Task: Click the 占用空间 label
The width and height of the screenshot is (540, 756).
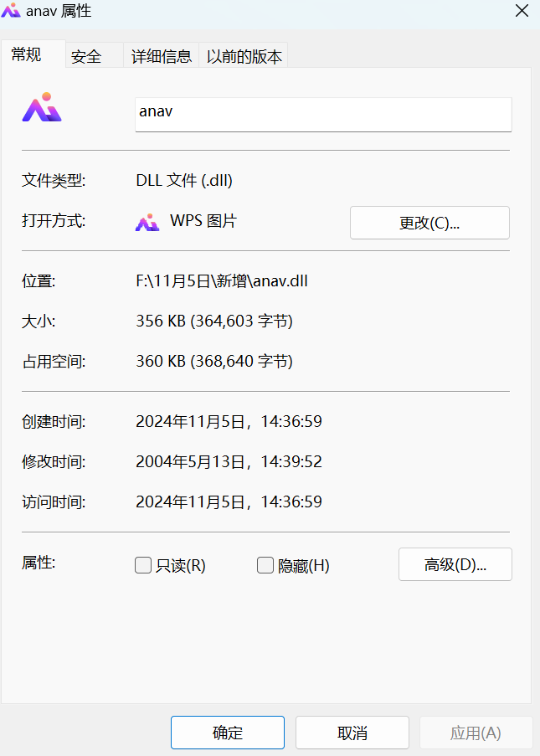Action: point(54,361)
